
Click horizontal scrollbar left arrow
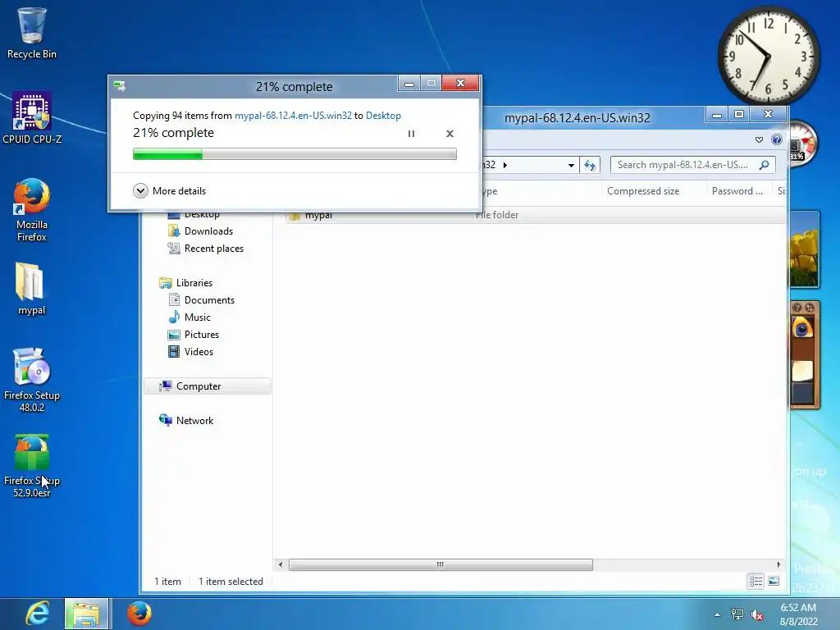[281, 564]
